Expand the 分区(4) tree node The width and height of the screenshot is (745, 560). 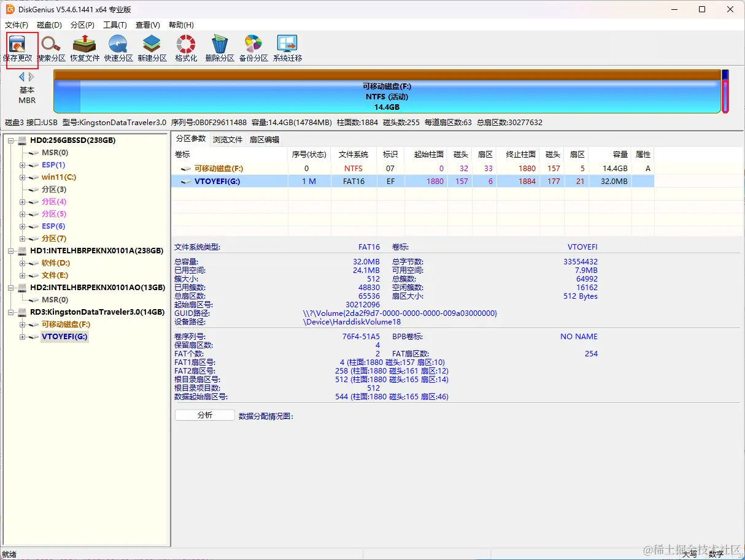tap(23, 202)
